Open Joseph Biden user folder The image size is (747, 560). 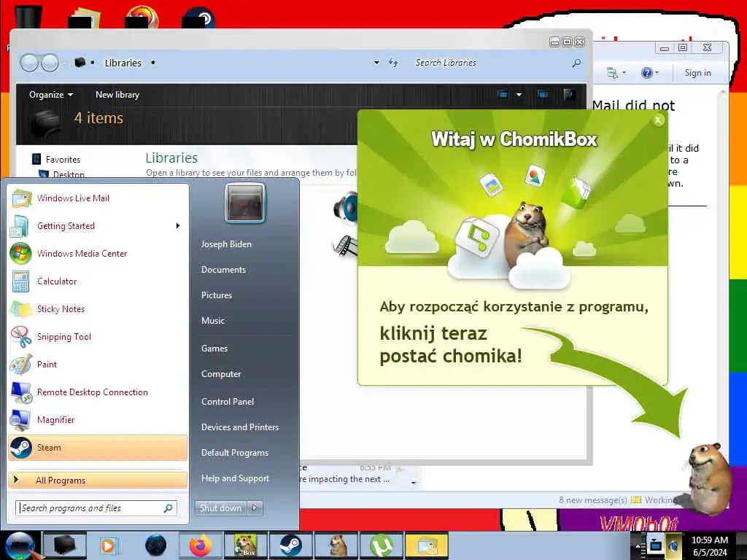[226, 244]
